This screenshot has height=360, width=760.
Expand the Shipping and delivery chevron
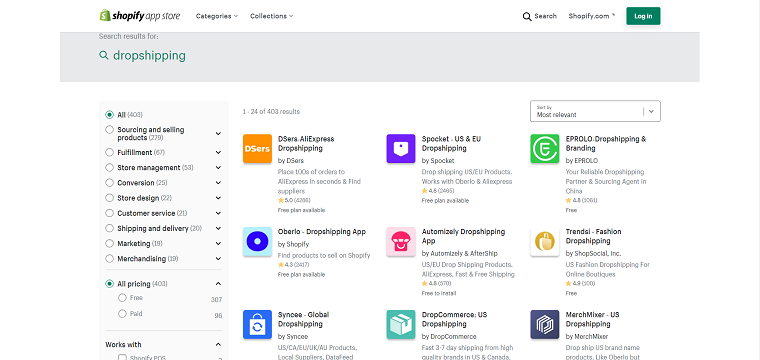click(218, 228)
